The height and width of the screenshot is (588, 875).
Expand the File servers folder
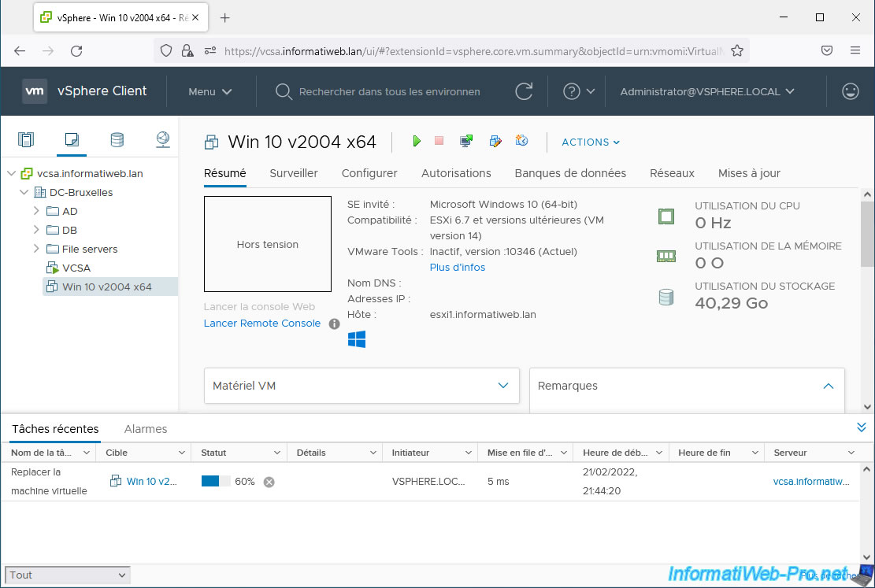coord(36,249)
